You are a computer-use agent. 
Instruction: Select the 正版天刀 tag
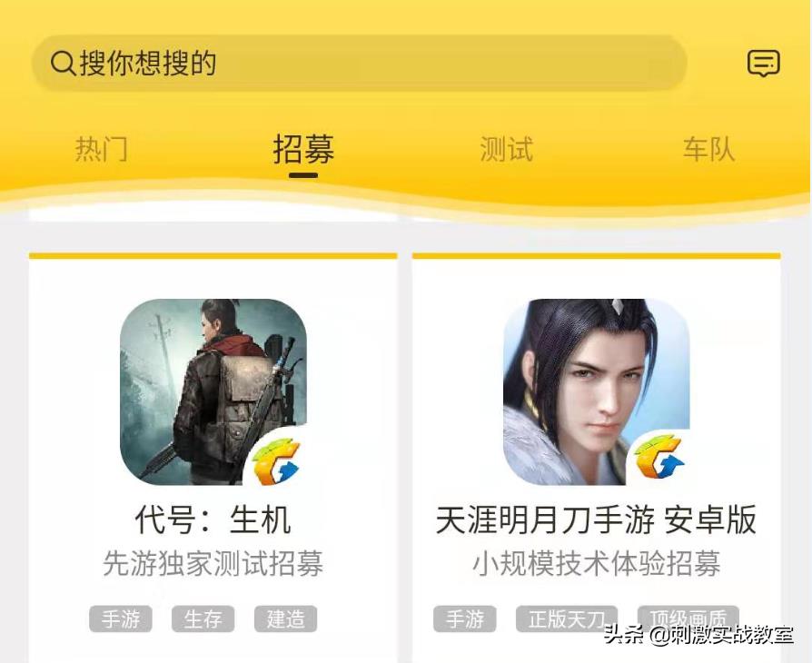(x=567, y=619)
